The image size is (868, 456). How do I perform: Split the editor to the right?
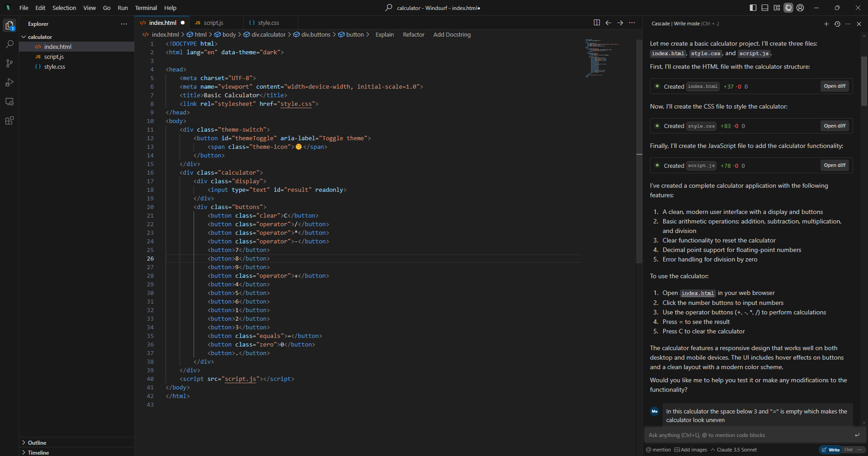coord(597,23)
